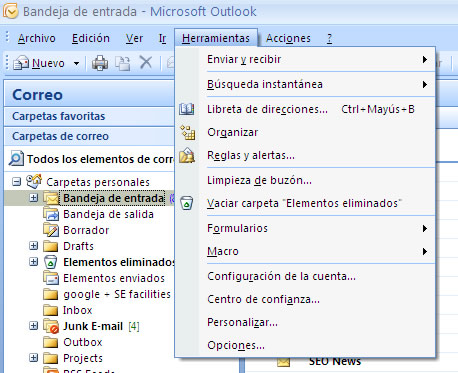Click the Junk E-mail folder icon
458x373 pixels.
(x=51, y=326)
